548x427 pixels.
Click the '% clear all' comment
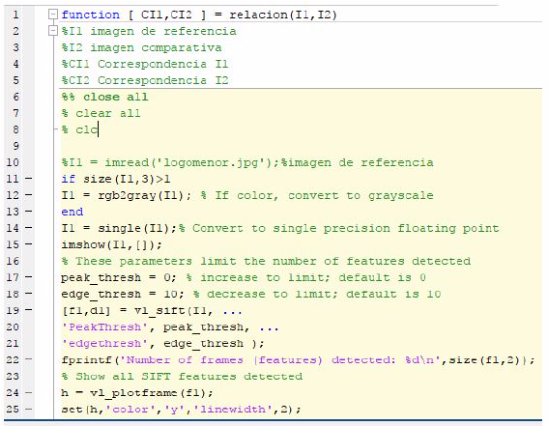coord(101,113)
